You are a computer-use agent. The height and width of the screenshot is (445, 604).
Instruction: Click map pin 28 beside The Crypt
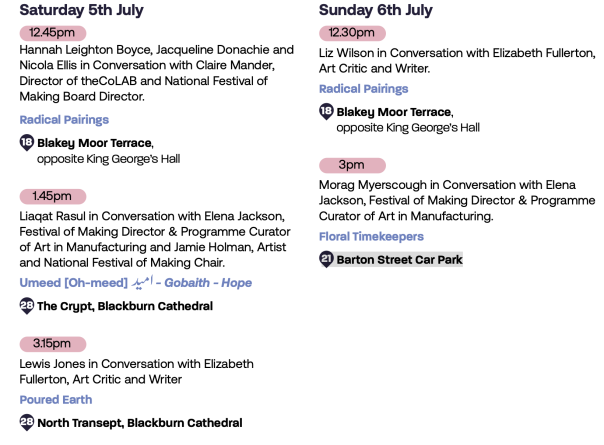(27, 306)
